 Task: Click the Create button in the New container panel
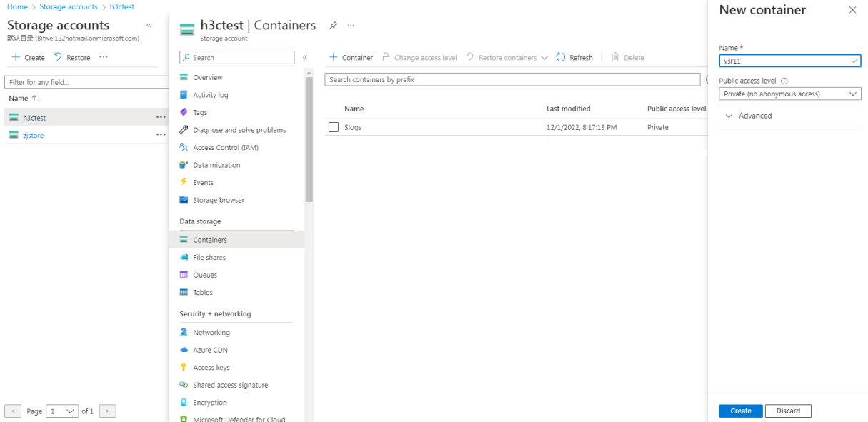pyautogui.click(x=741, y=411)
